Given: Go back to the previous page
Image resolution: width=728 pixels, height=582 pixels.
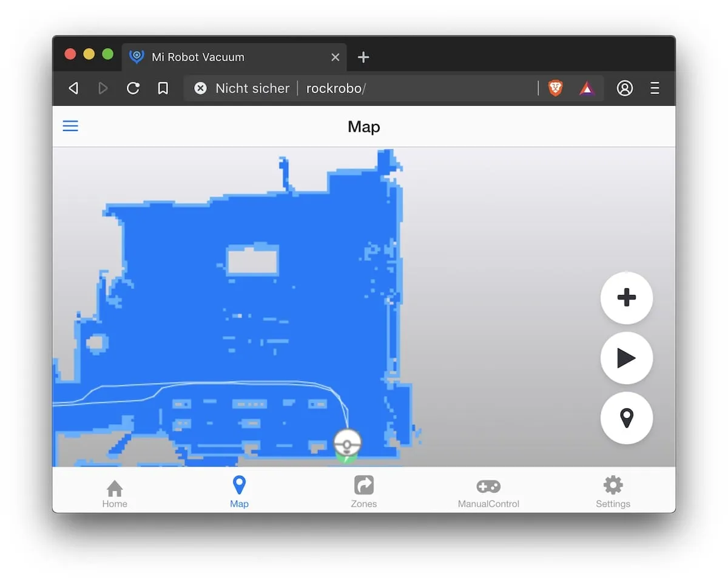Looking at the screenshot, I should (x=73, y=89).
